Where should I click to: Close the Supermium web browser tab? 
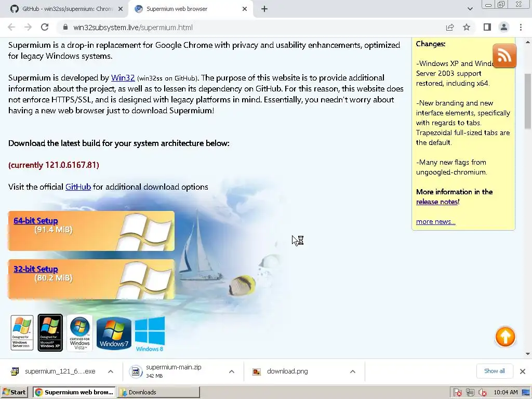[245, 9]
